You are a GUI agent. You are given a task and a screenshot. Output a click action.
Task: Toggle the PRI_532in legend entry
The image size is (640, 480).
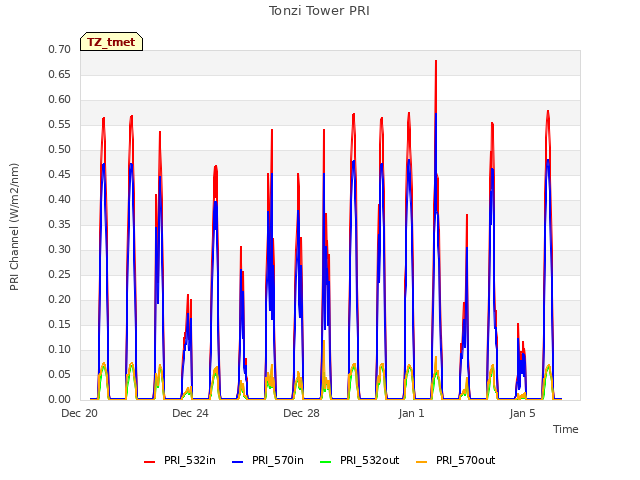click(x=180, y=461)
